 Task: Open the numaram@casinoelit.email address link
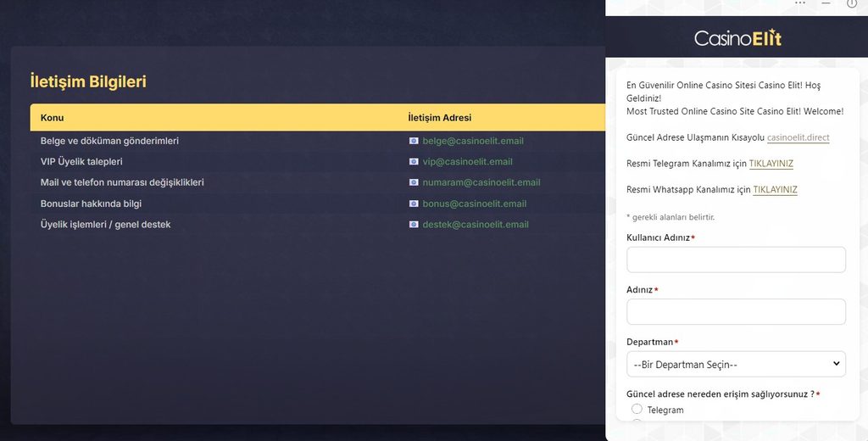tap(481, 182)
